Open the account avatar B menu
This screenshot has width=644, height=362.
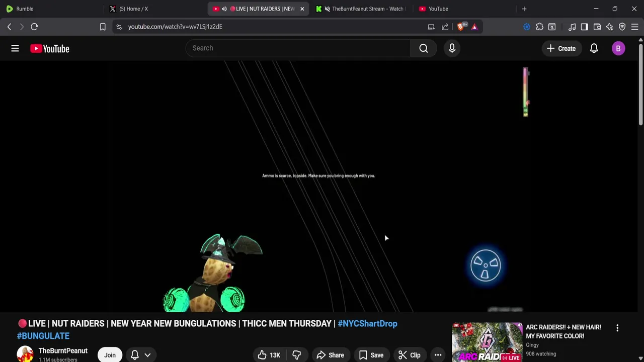tap(618, 48)
